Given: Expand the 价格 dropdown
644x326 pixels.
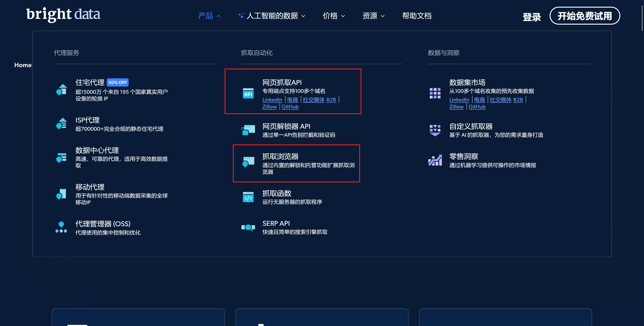Looking at the screenshot, I should click(333, 16).
